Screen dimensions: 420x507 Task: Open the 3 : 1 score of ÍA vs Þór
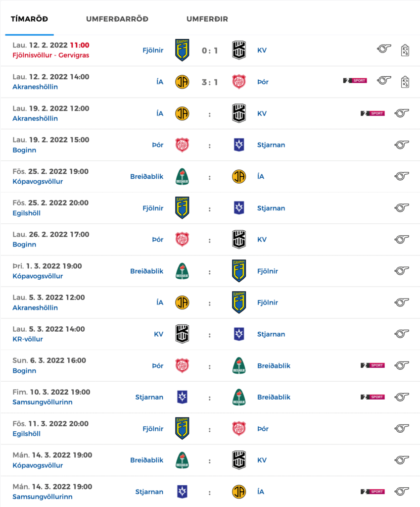(210, 82)
